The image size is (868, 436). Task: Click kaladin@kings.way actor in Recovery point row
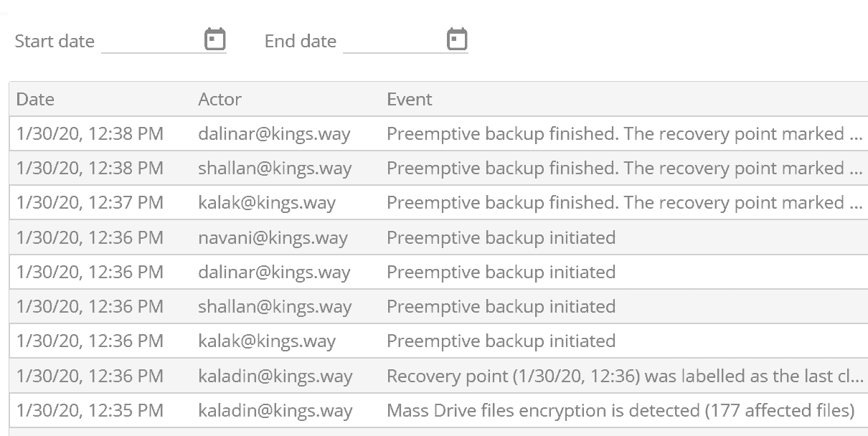click(275, 375)
